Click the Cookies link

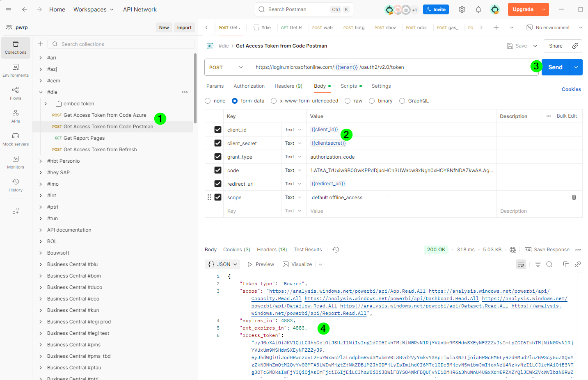click(571, 89)
